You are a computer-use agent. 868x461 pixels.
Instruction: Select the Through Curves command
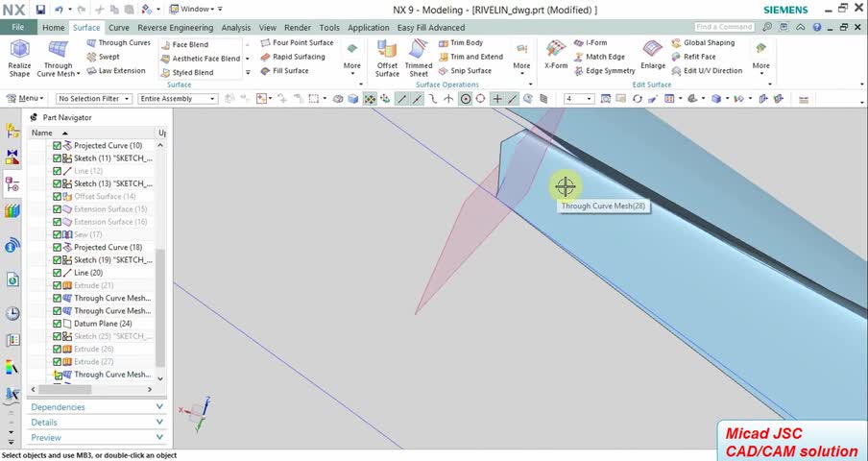(x=118, y=42)
